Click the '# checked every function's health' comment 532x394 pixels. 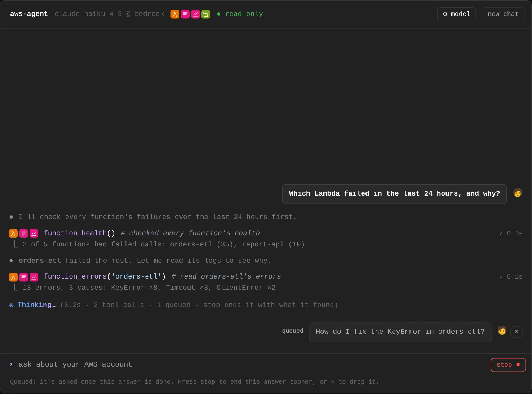click(x=190, y=233)
